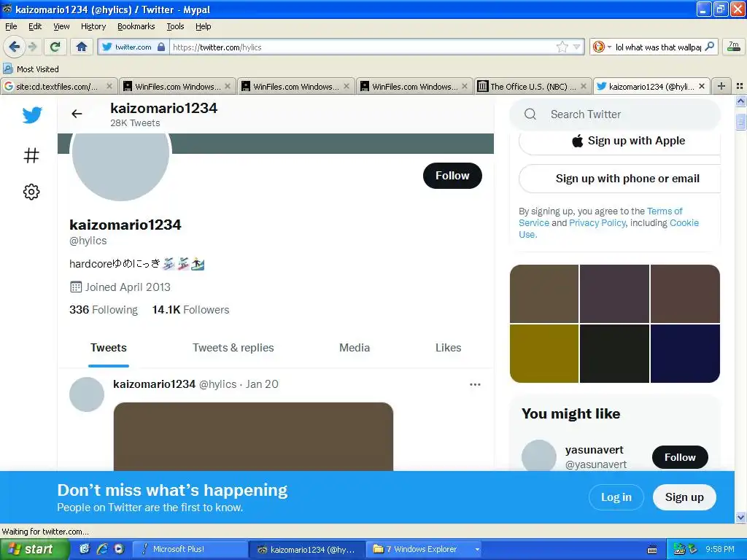
Task: Open the History menu
Action: point(93,26)
